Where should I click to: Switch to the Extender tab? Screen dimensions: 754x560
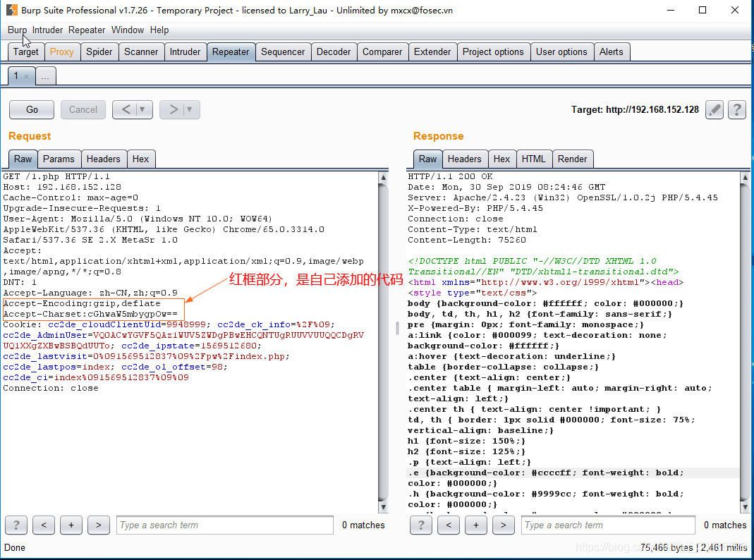[432, 52]
